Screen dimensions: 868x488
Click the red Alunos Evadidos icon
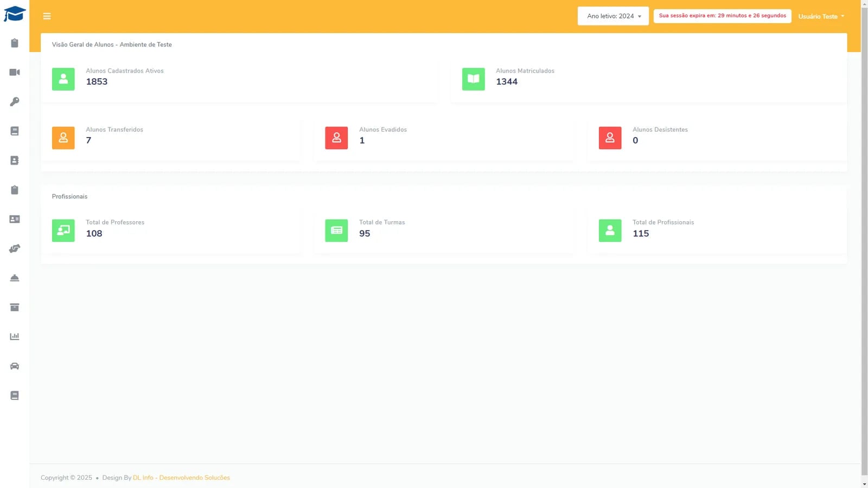(336, 138)
